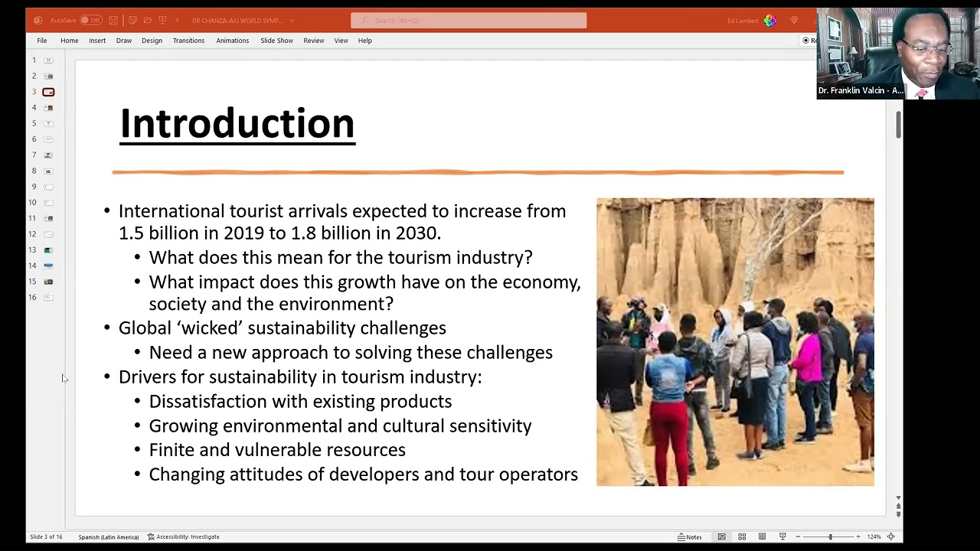Select slide 8 thumbnail
Screen dimensions: 980x551
tap(48, 171)
